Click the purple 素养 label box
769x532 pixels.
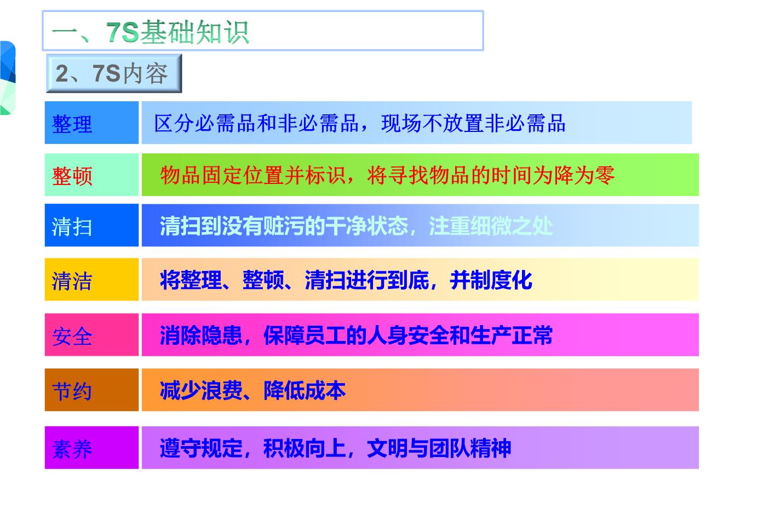coord(91,448)
